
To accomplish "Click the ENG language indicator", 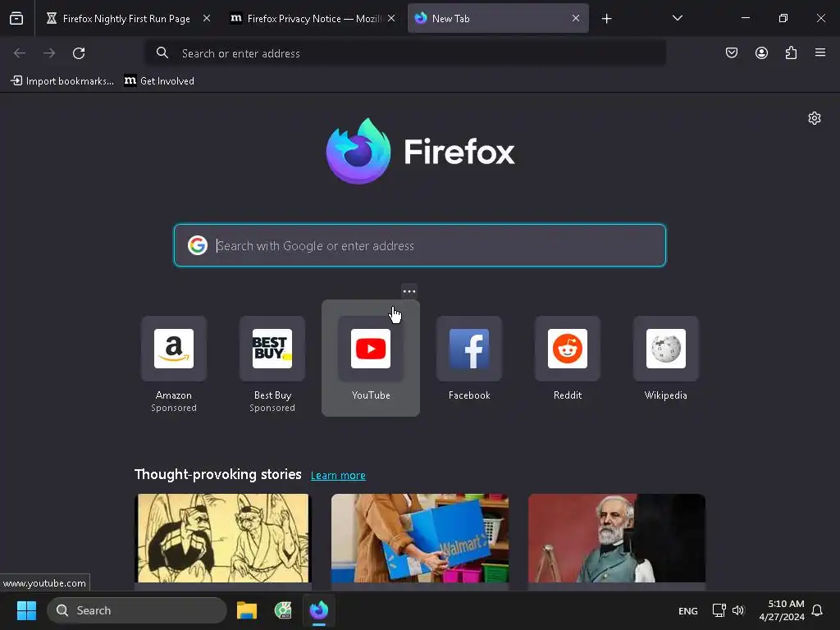I will [x=688, y=610].
